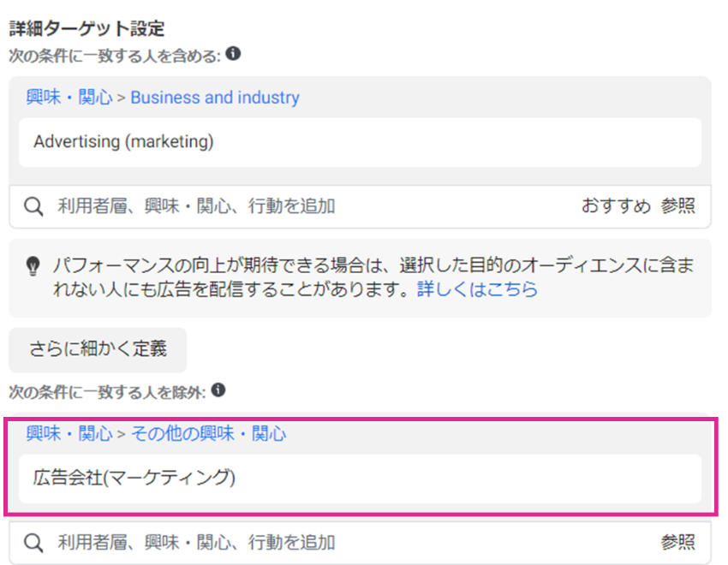Open the 興味・関心 link in the exclude section
The image size is (728, 565).
tap(69, 433)
